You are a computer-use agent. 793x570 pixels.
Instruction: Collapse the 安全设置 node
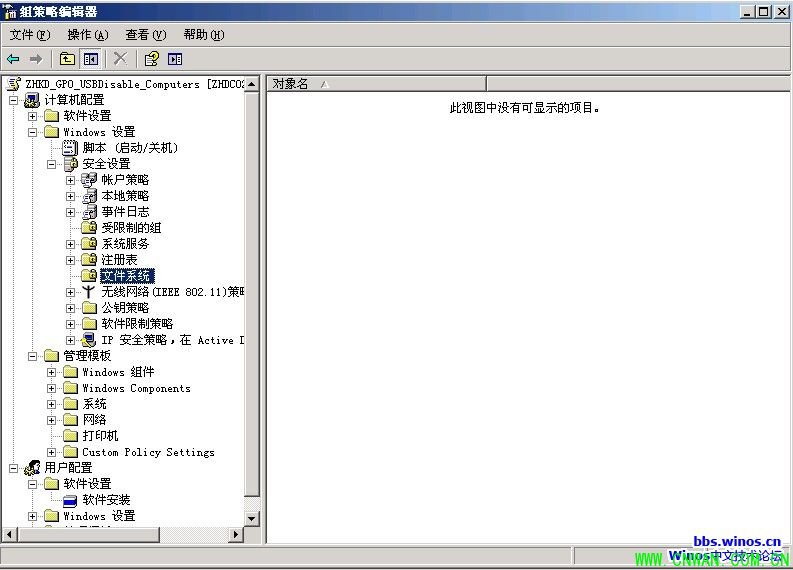(x=52, y=164)
